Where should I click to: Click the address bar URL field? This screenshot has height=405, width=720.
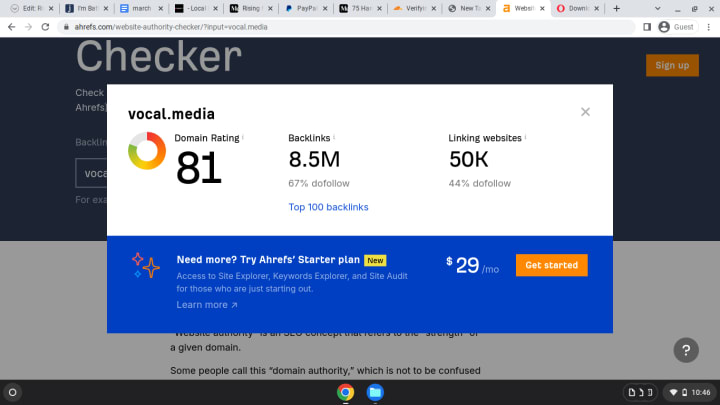point(344,27)
